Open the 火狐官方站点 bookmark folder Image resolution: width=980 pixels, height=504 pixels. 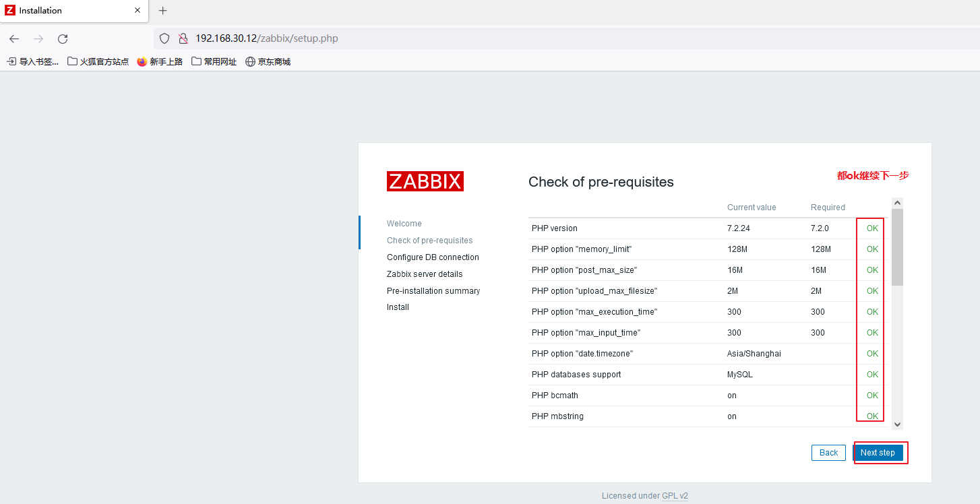98,61
